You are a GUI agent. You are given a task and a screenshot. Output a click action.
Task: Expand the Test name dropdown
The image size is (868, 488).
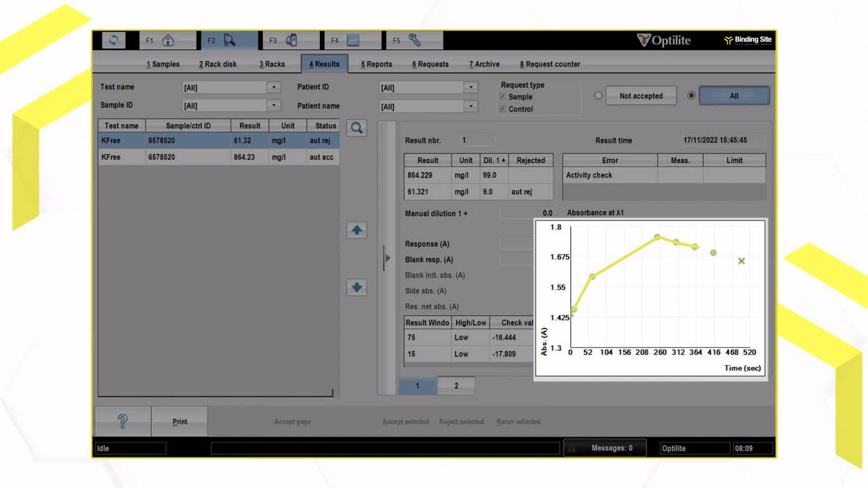(x=274, y=87)
